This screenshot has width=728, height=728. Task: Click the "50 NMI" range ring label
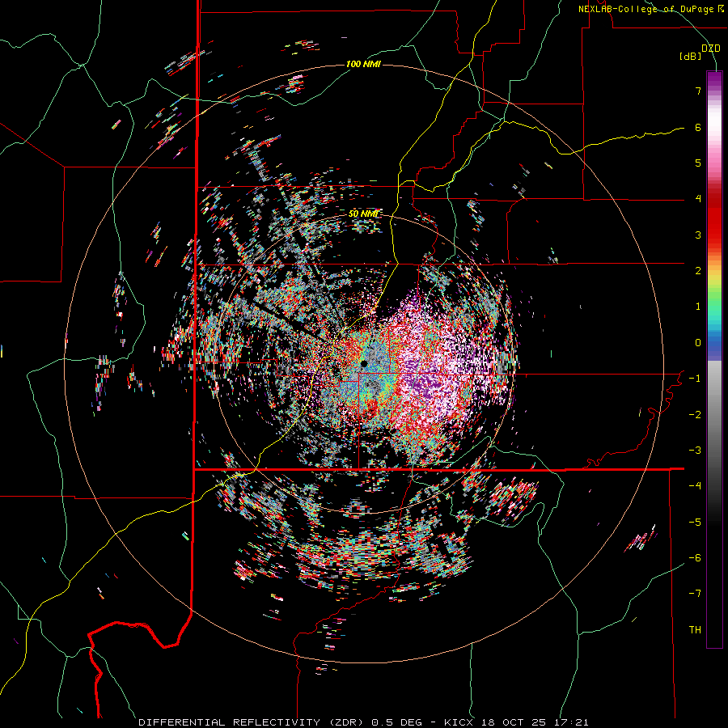363,214
